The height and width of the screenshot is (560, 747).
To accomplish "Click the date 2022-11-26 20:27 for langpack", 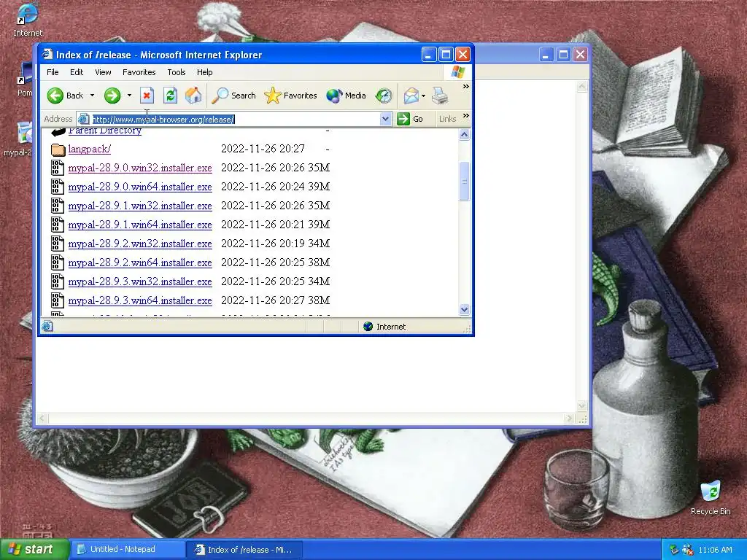I will 263,149.
